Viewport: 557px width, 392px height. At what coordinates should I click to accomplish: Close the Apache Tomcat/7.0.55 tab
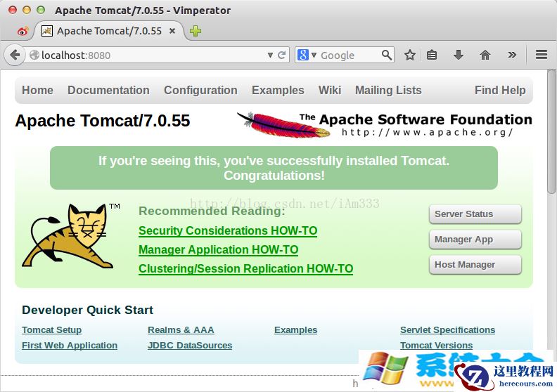(172, 31)
